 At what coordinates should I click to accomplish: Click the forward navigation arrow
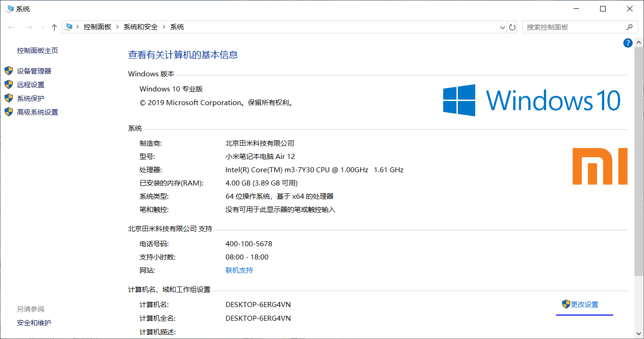28,27
